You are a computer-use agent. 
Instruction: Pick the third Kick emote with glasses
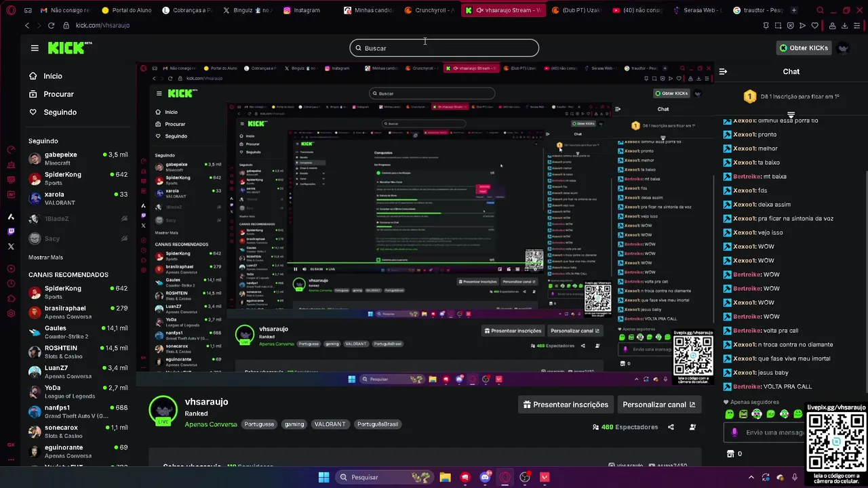tap(757, 414)
